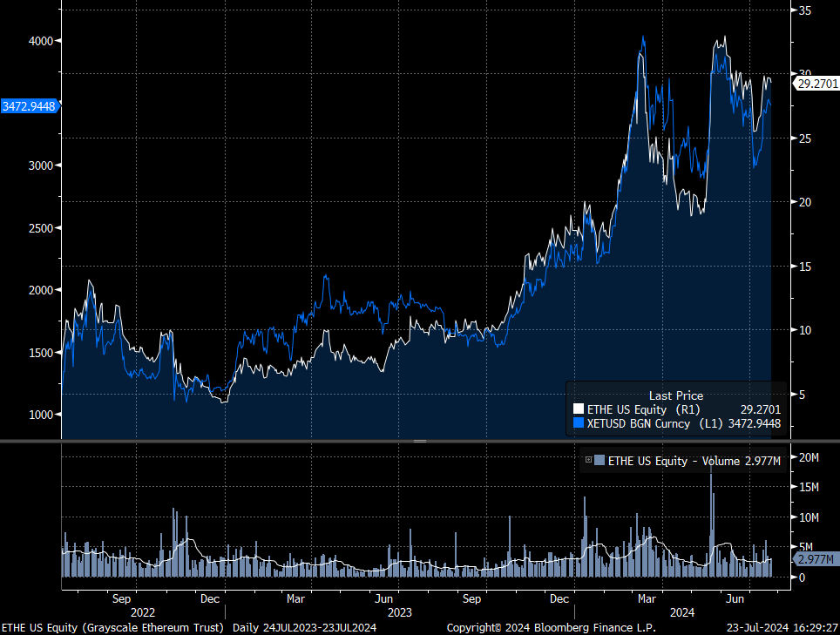This screenshot has height=635, width=840.
Task: Click the 0 label on the volume axis
Action: [802, 578]
